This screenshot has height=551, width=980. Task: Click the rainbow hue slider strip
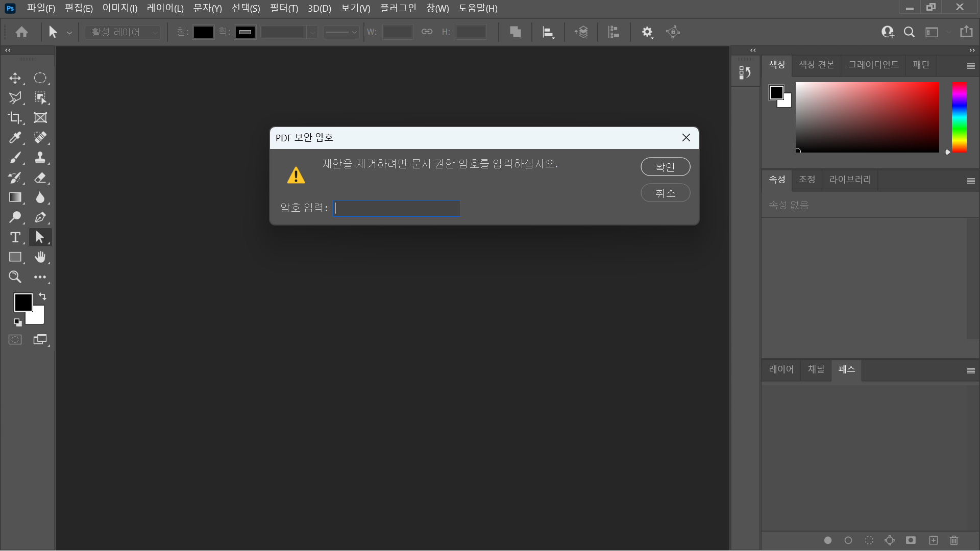[x=959, y=117]
